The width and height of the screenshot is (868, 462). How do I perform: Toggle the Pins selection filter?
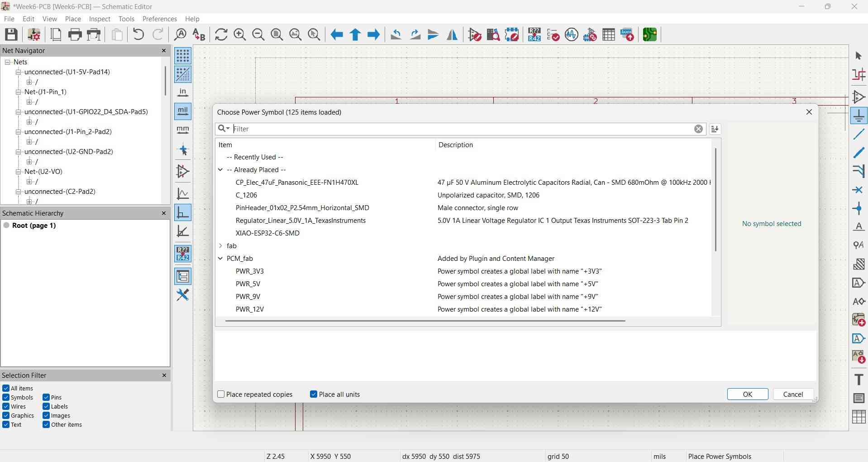pyautogui.click(x=46, y=397)
